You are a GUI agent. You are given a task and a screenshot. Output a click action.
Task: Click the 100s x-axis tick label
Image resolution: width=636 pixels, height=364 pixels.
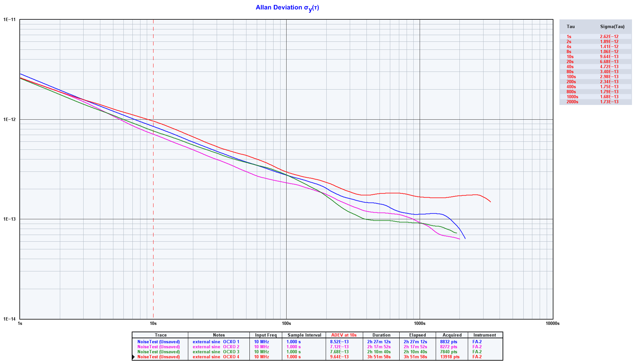[x=287, y=324]
